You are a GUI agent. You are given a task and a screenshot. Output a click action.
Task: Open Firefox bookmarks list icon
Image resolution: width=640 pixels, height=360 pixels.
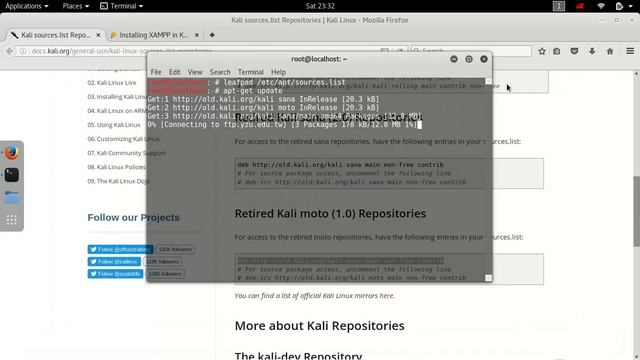click(557, 51)
